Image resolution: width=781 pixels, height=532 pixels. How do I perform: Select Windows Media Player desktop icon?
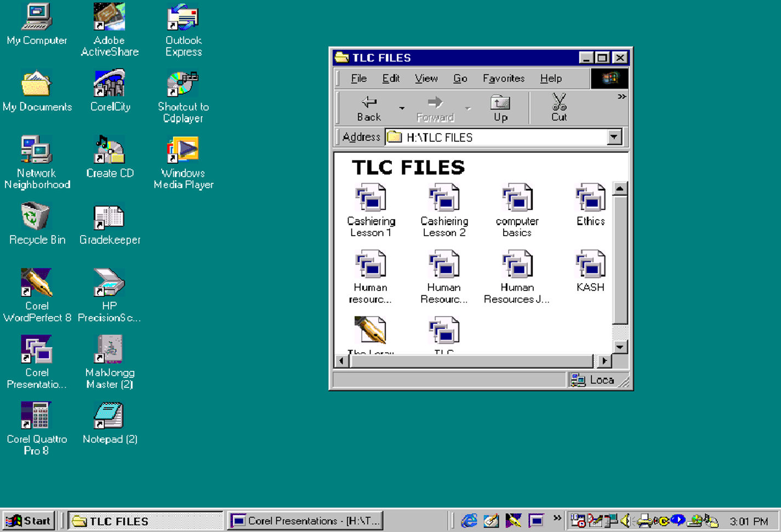coord(183,151)
